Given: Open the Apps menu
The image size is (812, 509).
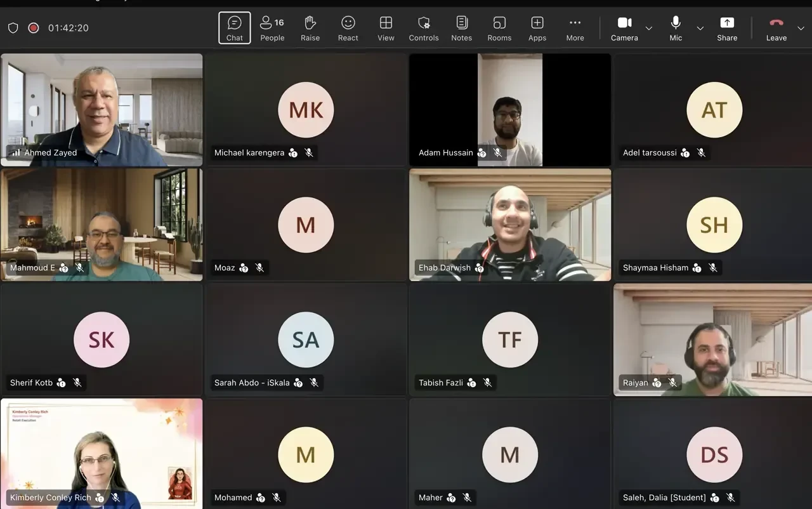Looking at the screenshot, I should [x=537, y=28].
